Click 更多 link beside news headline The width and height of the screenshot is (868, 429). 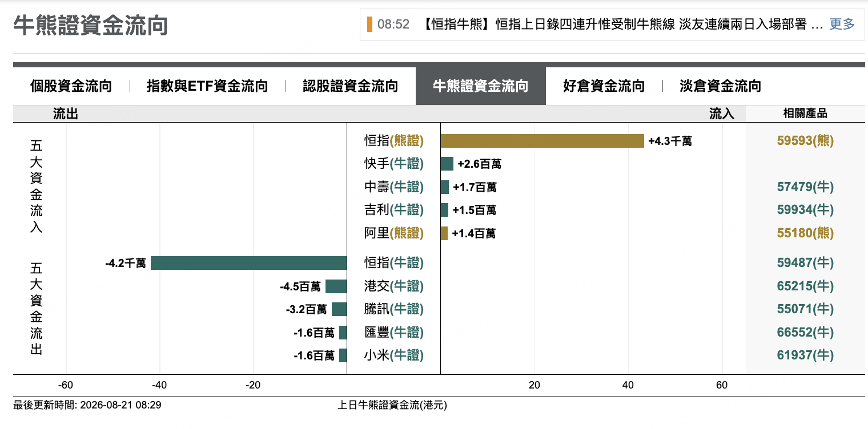pyautogui.click(x=842, y=24)
